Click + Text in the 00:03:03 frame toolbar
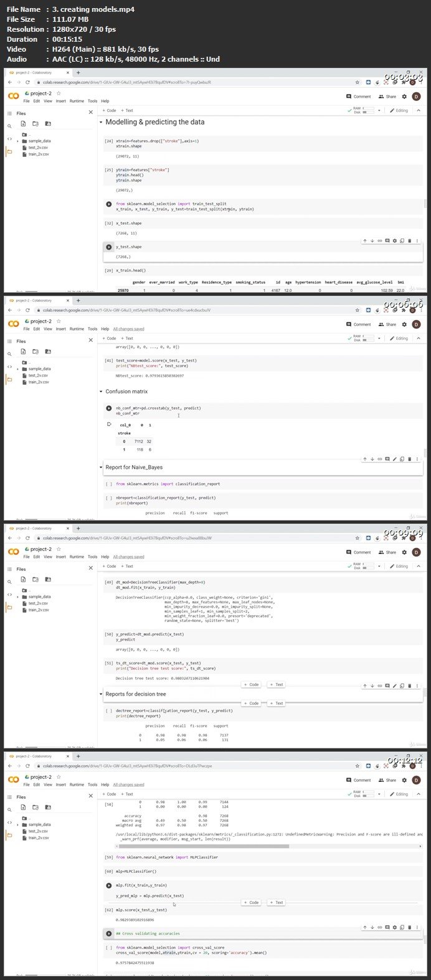 (x=126, y=110)
